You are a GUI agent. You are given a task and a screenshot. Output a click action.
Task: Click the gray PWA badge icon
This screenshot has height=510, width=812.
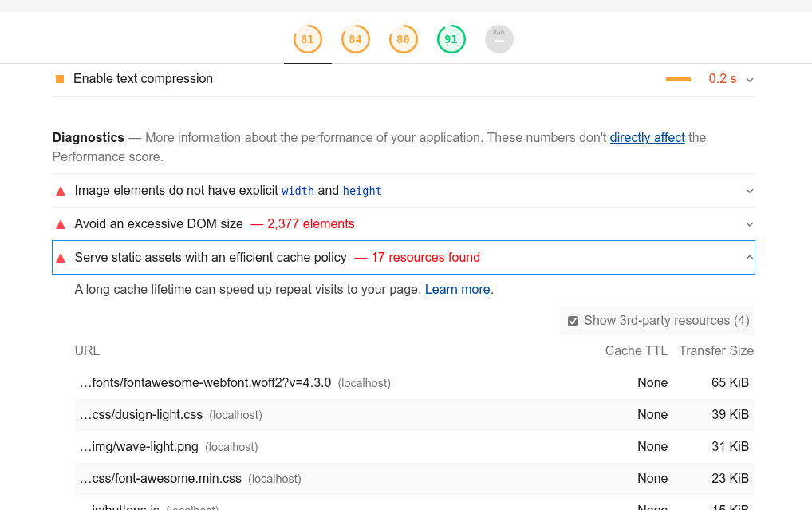click(x=499, y=39)
